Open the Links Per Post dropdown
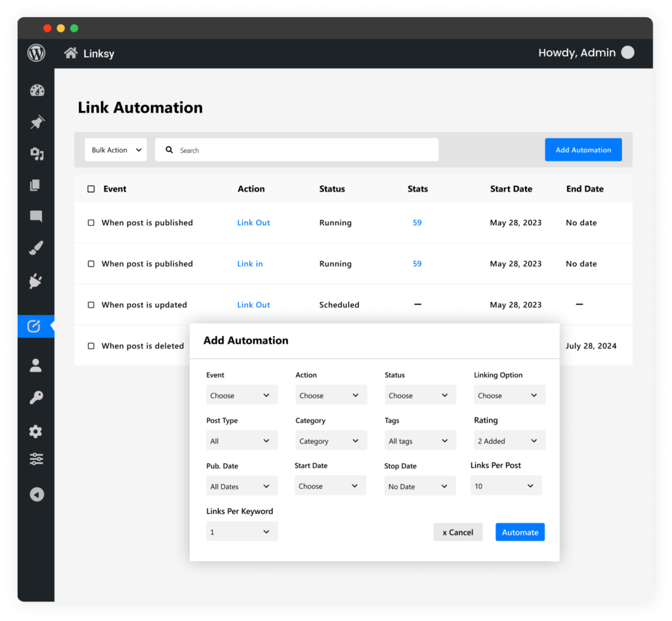The width and height of the screenshot is (672, 621). (x=506, y=485)
